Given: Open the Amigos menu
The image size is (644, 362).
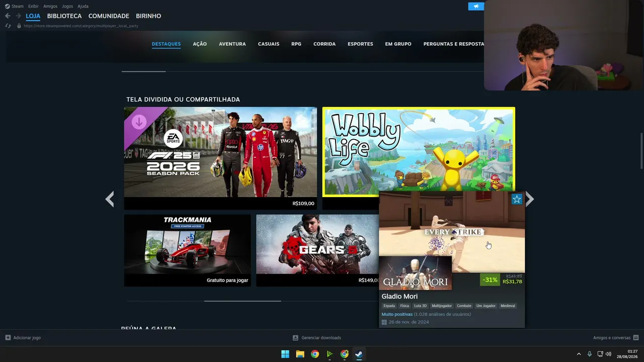Looking at the screenshot, I should (x=50, y=6).
